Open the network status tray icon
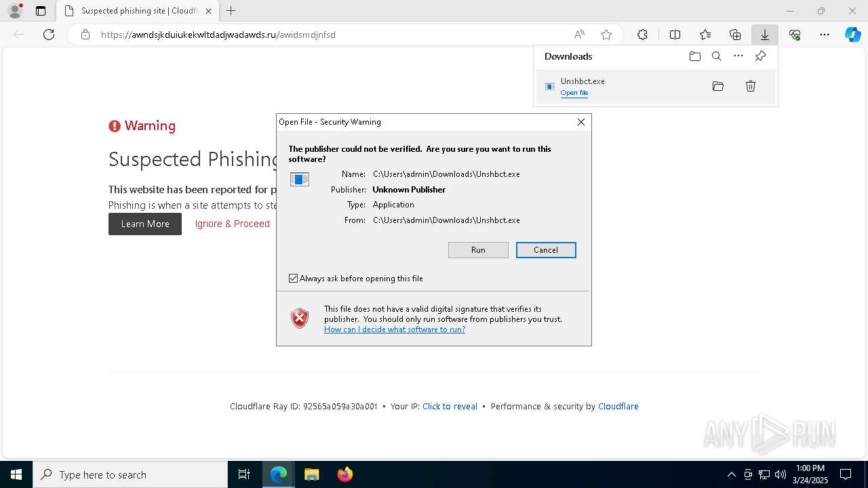Image resolution: width=868 pixels, height=488 pixels. click(x=764, y=474)
